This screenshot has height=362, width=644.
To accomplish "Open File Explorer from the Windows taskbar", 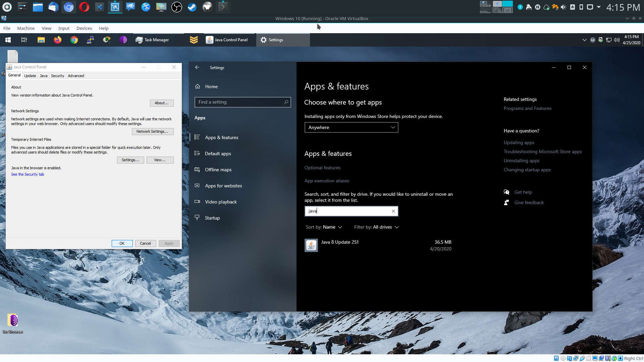I will (41, 40).
